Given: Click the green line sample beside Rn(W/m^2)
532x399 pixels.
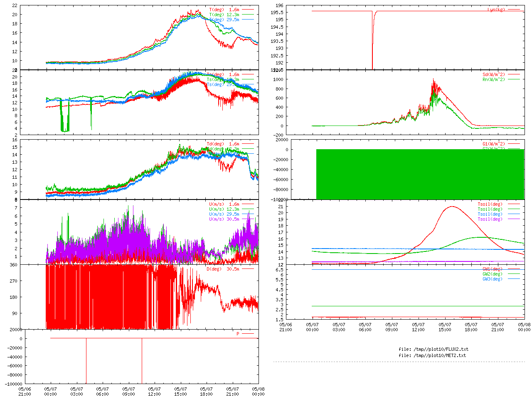Looking at the screenshot, I should 513,79.
